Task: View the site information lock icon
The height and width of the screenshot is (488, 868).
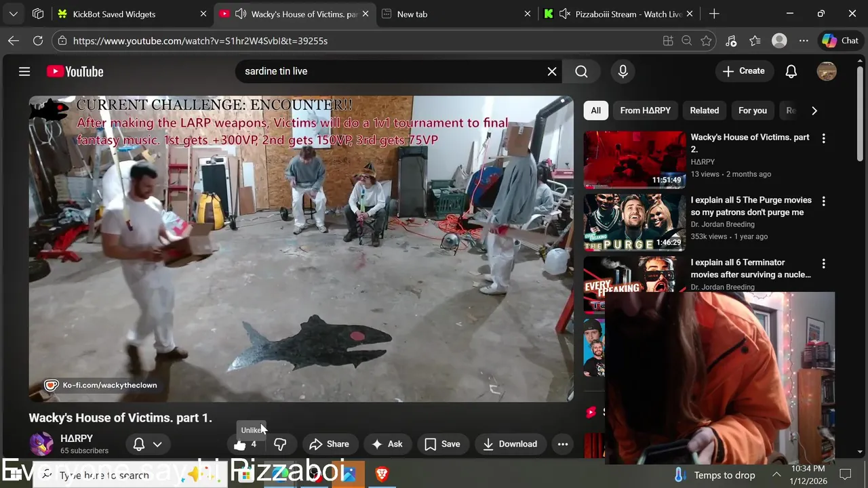Action: pyautogui.click(x=62, y=41)
